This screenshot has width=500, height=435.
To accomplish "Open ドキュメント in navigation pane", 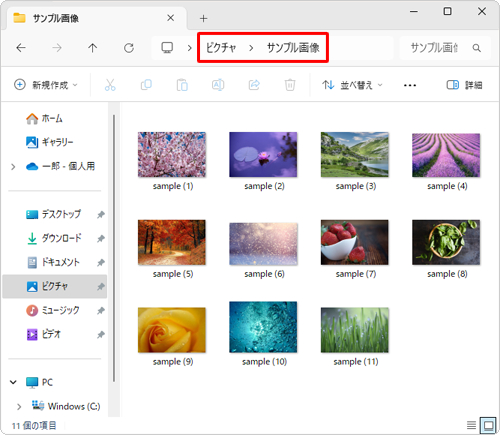I will pyautogui.click(x=53, y=262).
